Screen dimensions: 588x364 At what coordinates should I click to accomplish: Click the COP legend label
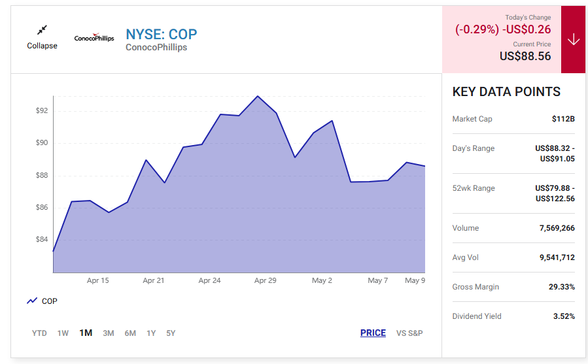point(50,301)
